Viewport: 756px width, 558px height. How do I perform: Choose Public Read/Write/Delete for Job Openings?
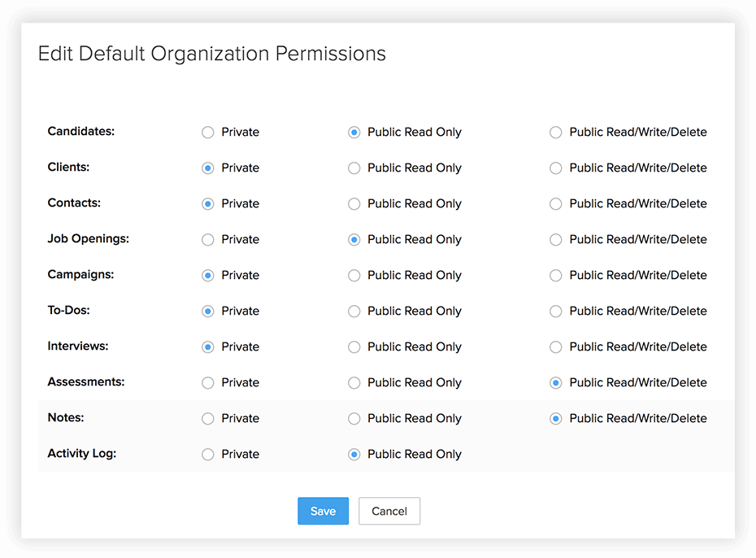[556, 240]
